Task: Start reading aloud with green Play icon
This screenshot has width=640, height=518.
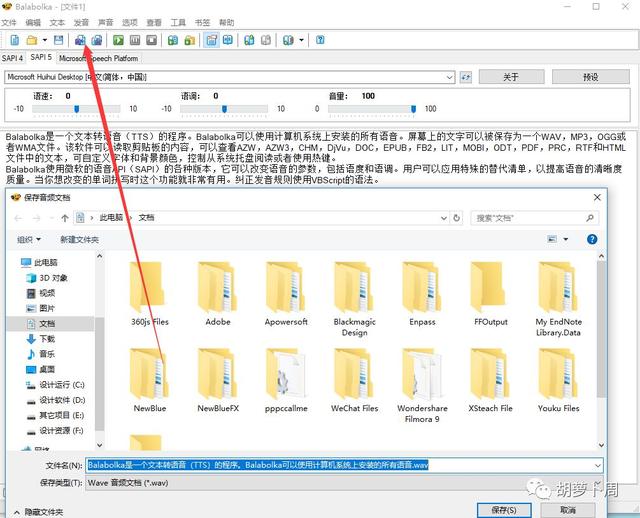Action: 118,40
